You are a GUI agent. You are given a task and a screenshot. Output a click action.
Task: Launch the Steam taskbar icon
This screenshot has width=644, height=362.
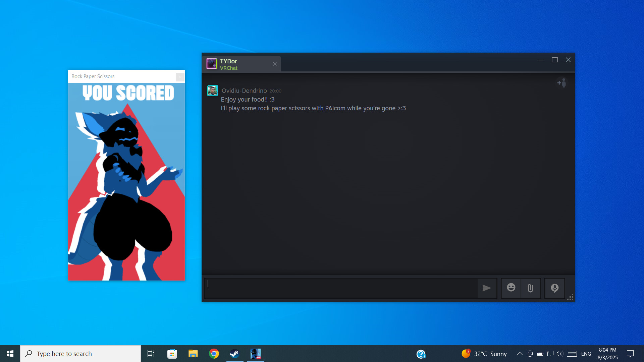tap(234, 353)
